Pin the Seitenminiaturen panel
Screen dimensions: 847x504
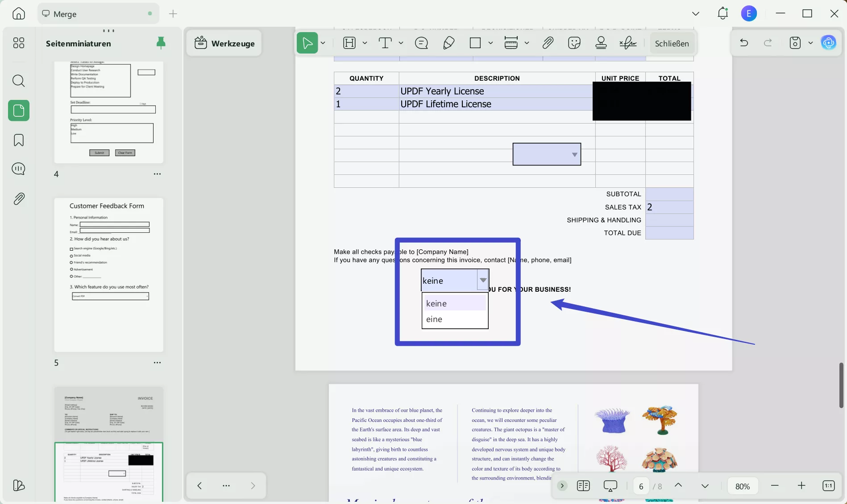click(161, 43)
